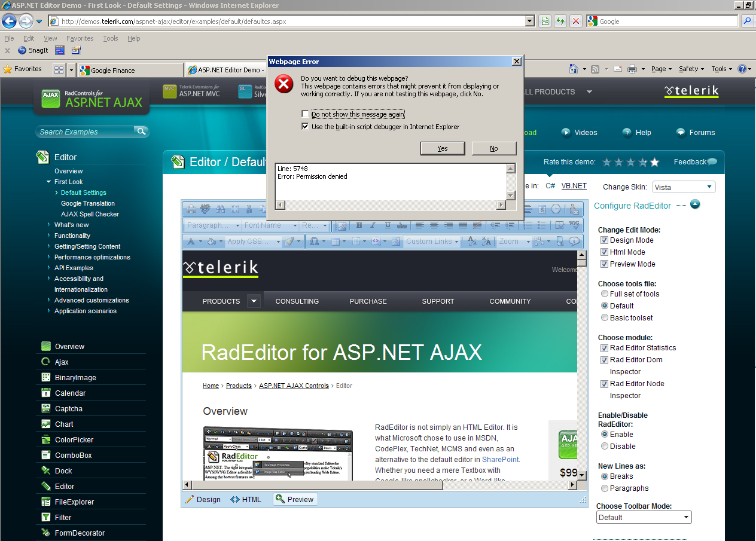Viewport: 756px width, 541px height.
Task: Toggle Italic formatting in editor toolbar
Action: point(373,225)
